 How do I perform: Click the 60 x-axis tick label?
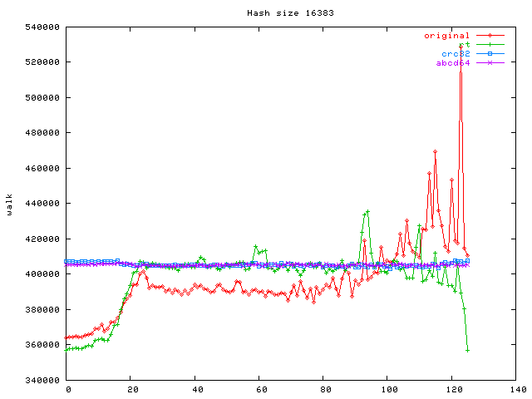coord(259,389)
